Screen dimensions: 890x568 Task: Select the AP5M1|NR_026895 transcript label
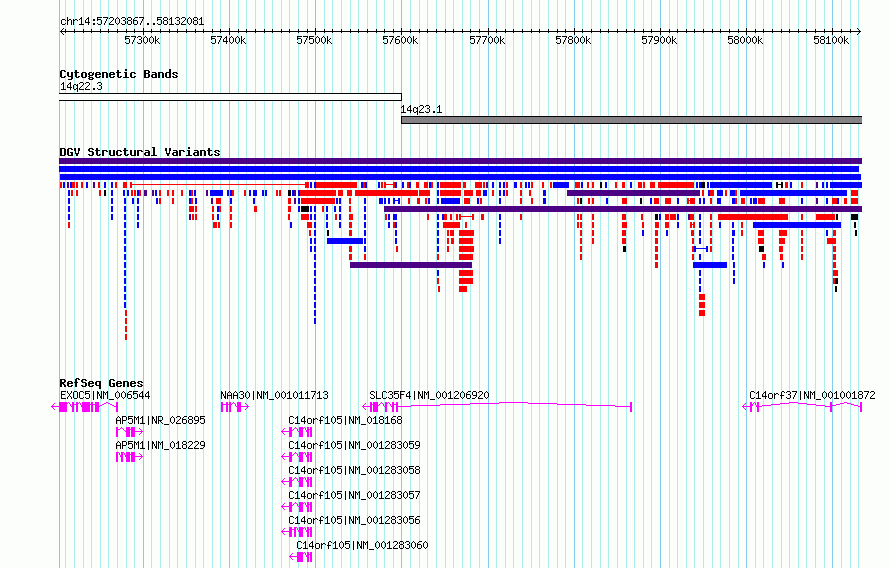click(160, 420)
